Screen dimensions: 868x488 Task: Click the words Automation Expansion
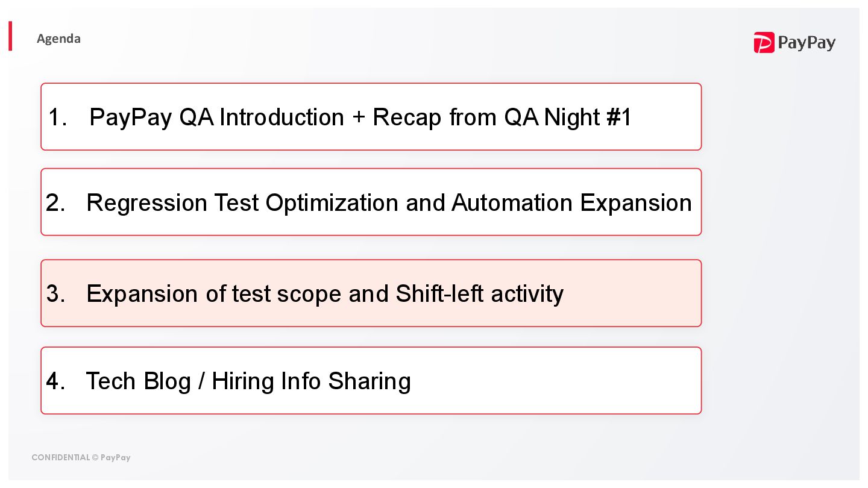point(571,202)
